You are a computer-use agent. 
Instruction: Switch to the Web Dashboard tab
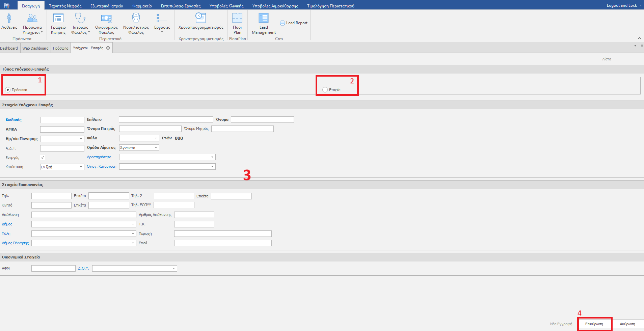click(35, 48)
